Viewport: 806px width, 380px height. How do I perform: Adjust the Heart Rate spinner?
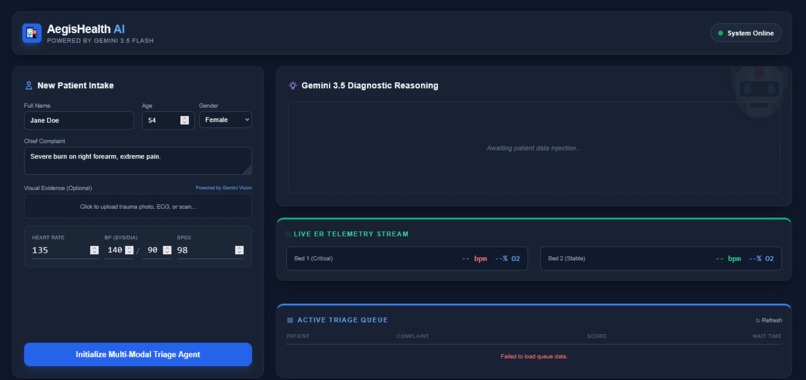click(x=94, y=250)
